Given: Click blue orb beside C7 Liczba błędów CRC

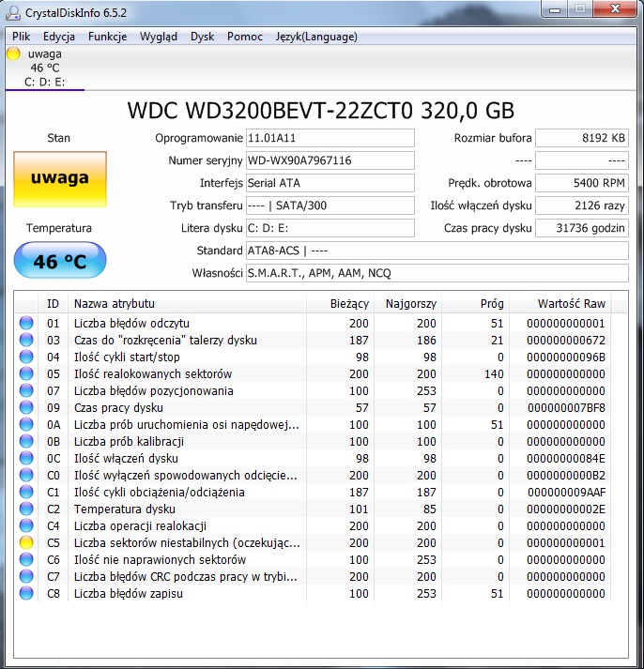Looking at the screenshot, I should point(26,576).
